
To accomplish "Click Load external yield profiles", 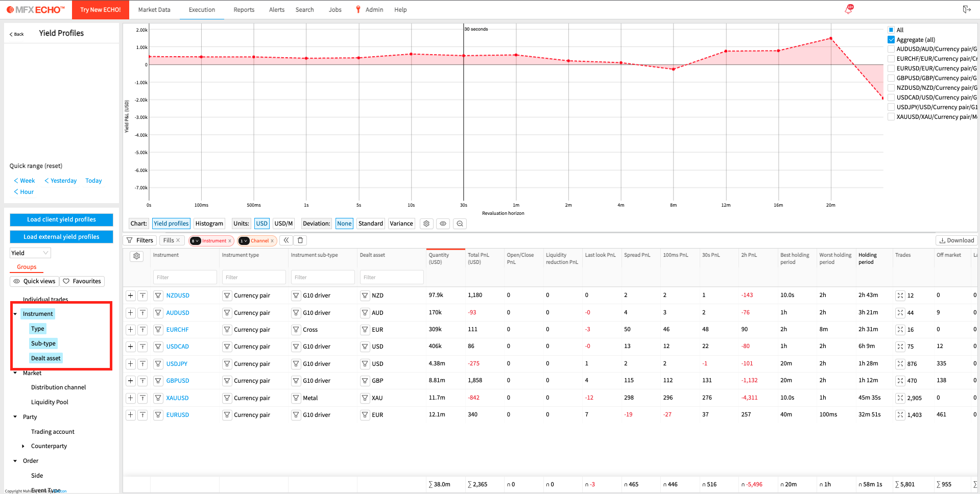I will coord(61,237).
